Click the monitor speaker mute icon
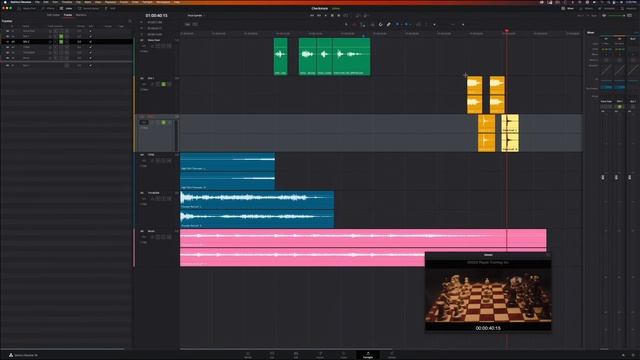Viewport: 640px width, 360px height. click(x=604, y=16)
